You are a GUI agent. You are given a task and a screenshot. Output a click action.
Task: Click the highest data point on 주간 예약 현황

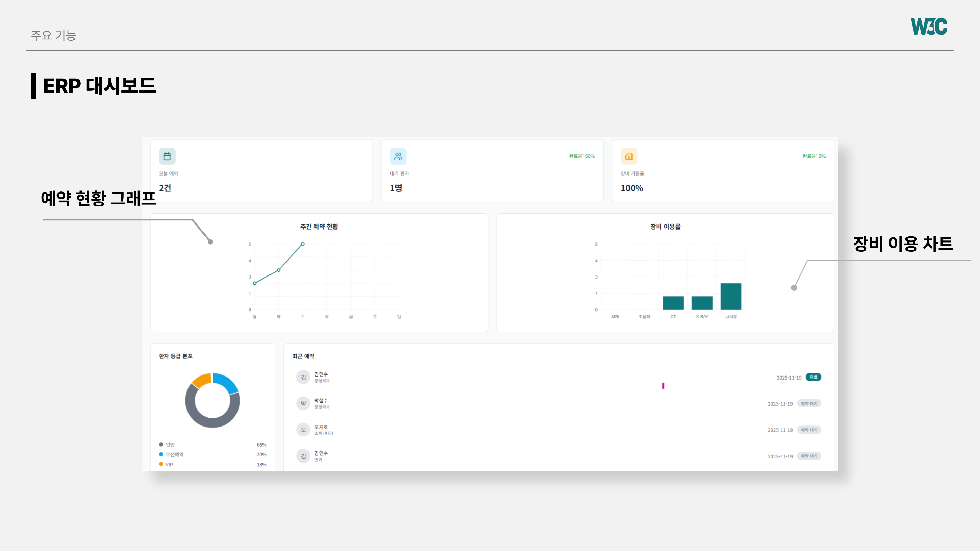pyautogui.click(x=303, y=244)
